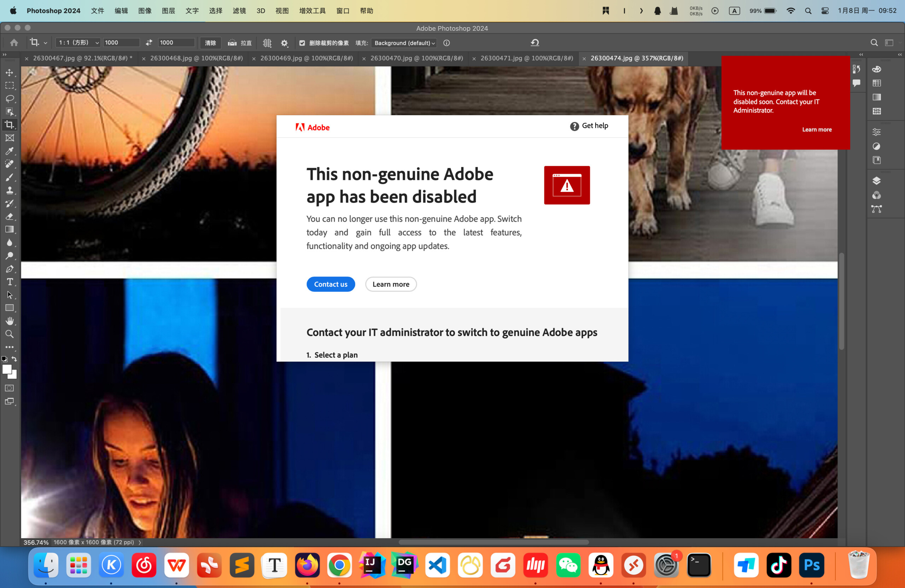Click the background color swatch

[14, 375]
